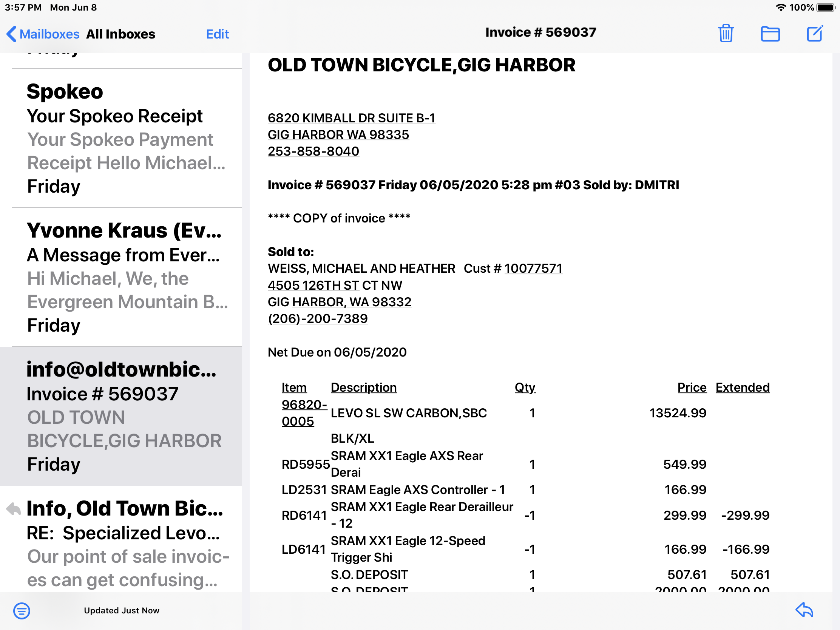Tap the (206)-200-7389 phone link
The image size is (840, 630).
point(318,319)
